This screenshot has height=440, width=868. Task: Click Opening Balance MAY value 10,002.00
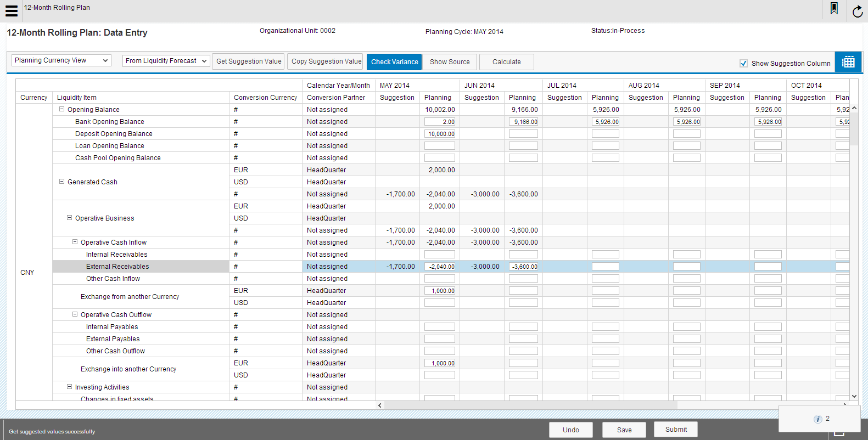(440, 110)
